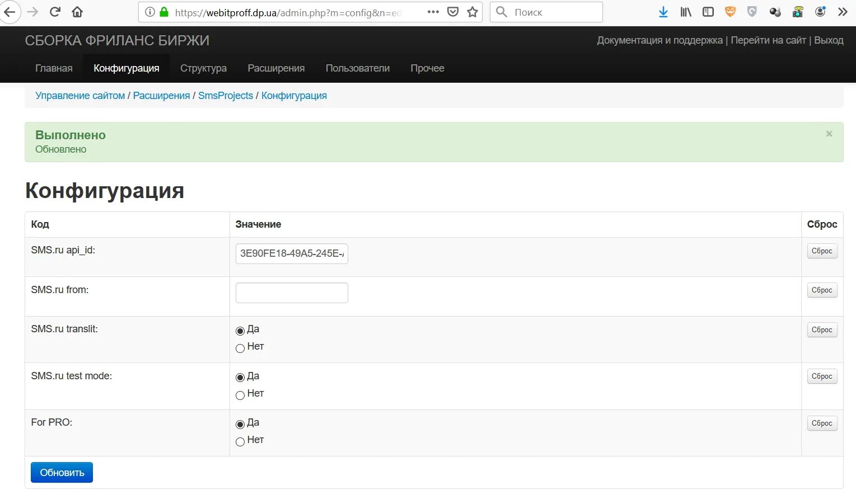Click the browser forward arrow
Viewport: 856px width, 504px height.
pos(32,12)
